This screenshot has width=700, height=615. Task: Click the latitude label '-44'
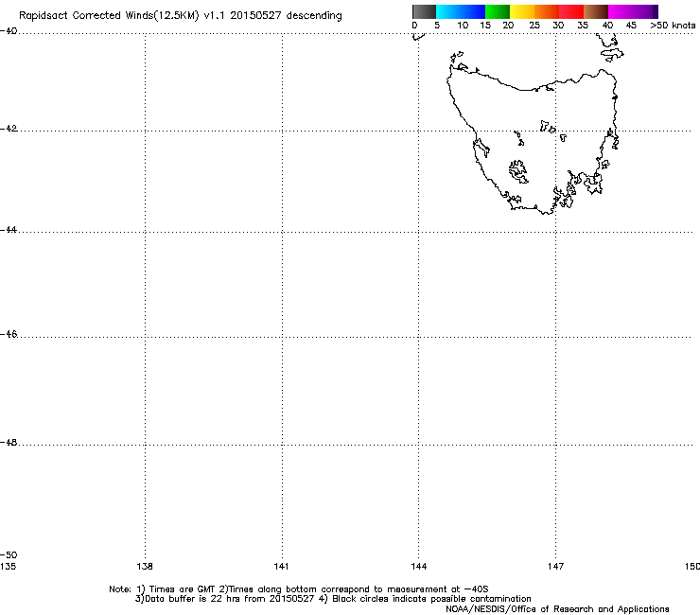pyautogui.click(x=9, y=230)
